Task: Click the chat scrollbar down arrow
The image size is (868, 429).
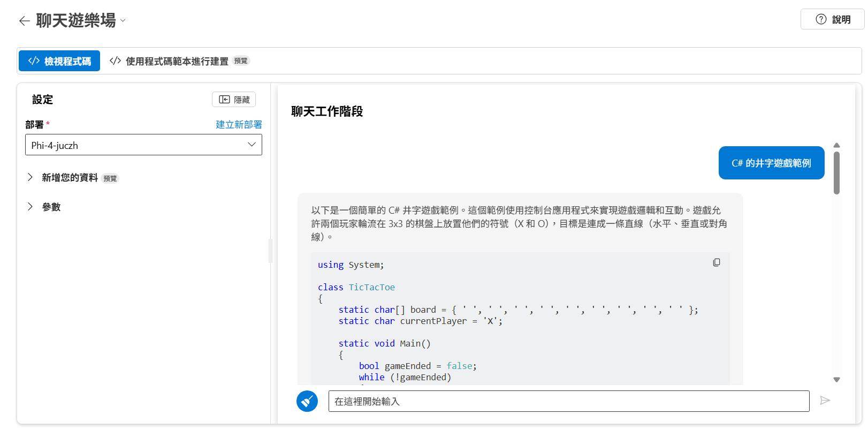Action: click(x=836, y=380)
